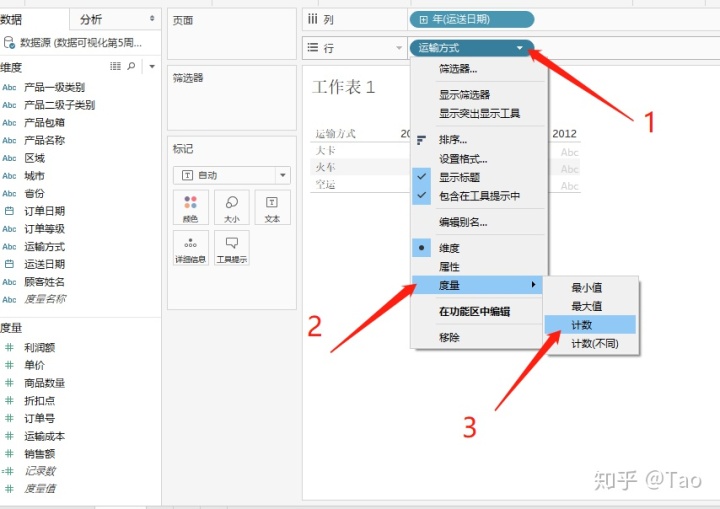
Task: Click the 分析 tab sort arrows
Action: tap(152, 18)
